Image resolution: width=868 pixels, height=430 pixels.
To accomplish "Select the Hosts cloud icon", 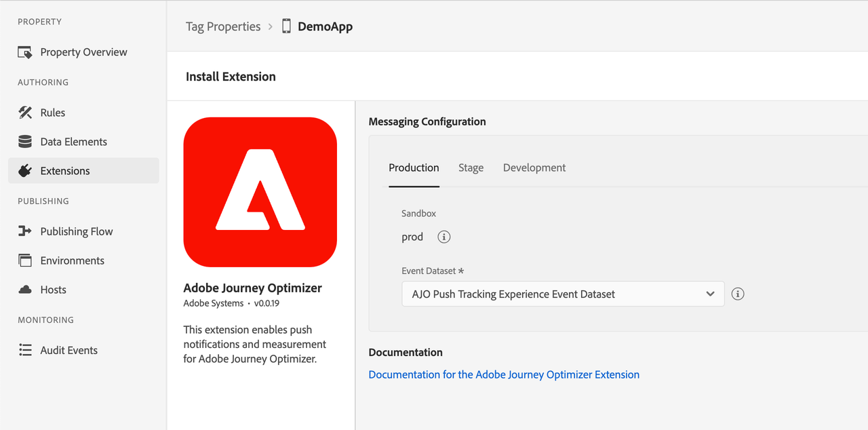I will coord(25,290).
